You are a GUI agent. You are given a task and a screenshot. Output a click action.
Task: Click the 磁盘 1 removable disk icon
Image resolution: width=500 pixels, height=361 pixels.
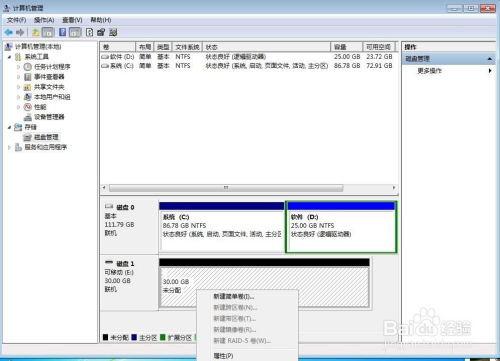109,262
